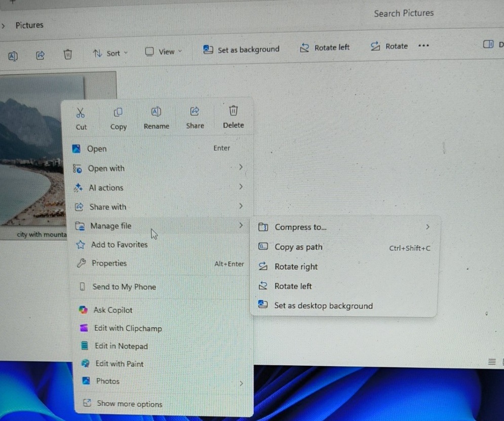504x421 pixels.
Task: Click the Copy icon in the context menu
Action: pos(118,112)
